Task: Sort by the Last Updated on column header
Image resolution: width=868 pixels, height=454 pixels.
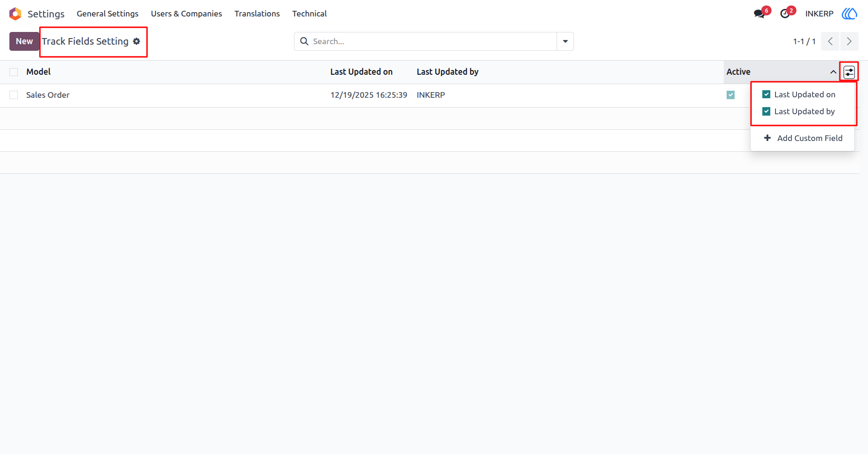Action: pos(361,72)
